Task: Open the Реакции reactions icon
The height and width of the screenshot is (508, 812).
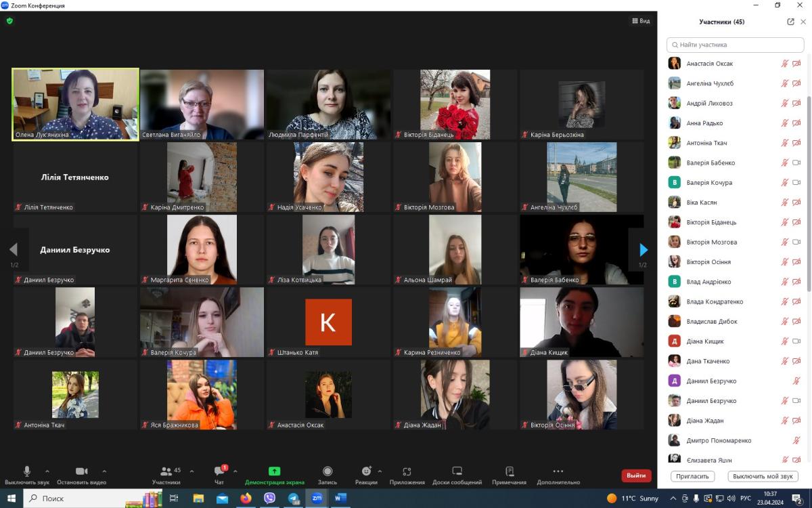Action: 366,471
